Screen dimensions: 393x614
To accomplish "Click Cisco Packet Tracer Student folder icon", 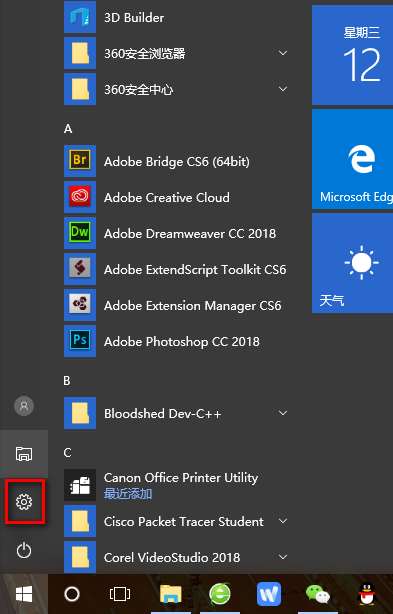I will [x=80, y=522].
